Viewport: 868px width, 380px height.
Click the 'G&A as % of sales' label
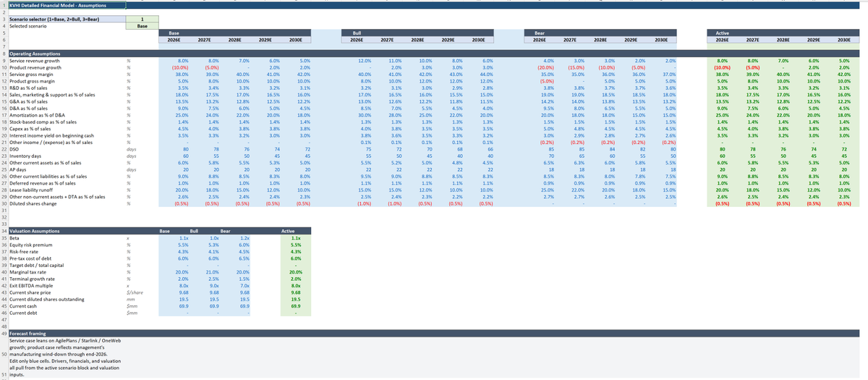pos(27,101)
